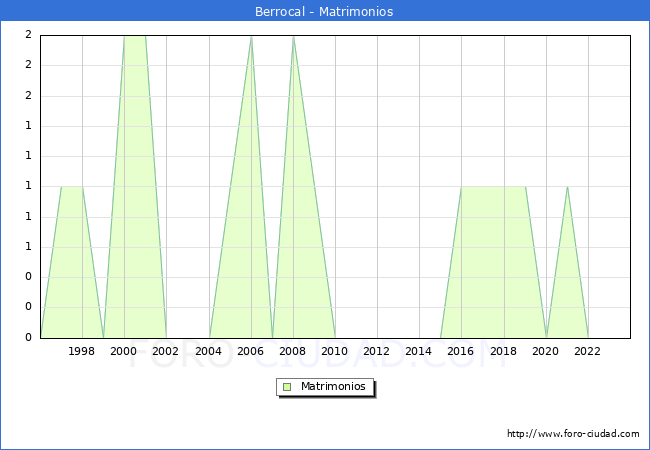Click the Matrimonios legend color swatch
This screenshot has height=450, width=650.
click(287, 387)
